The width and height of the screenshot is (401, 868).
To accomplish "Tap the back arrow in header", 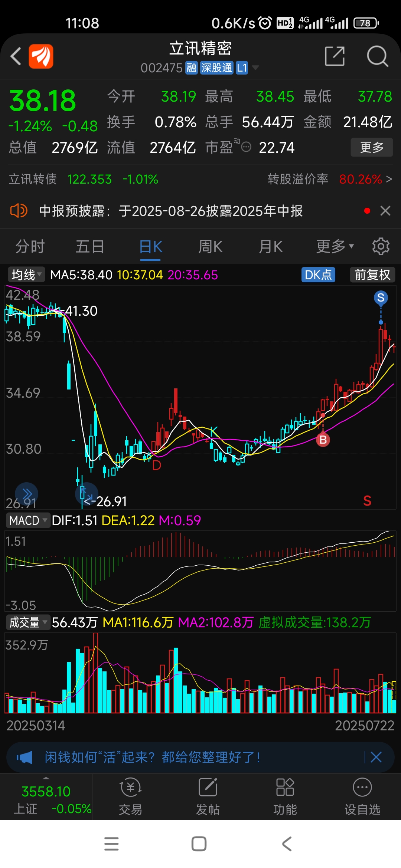I will [x=16, y=56].
